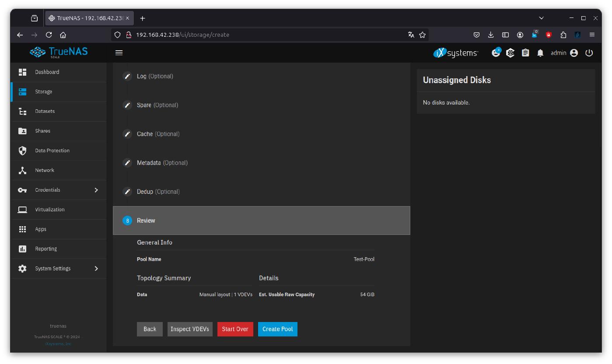The image size is (612, 364).
Task: Open the Dedup optional step
Action: pos(158,192)
